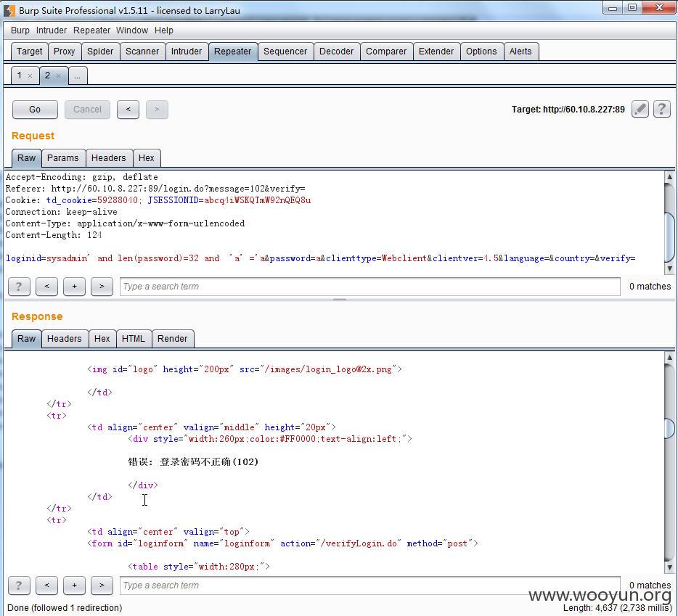
Task: Open response Render tab
Action: (x=173, y=339)
